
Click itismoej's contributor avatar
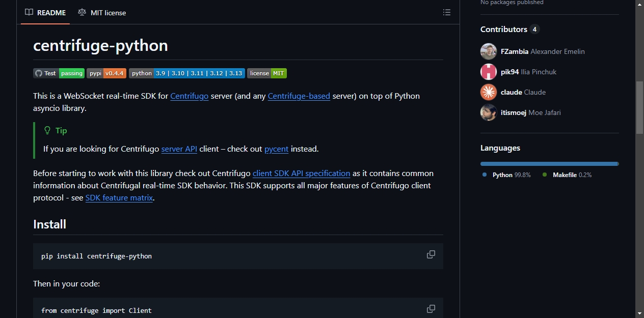click(x=489, y=112)
